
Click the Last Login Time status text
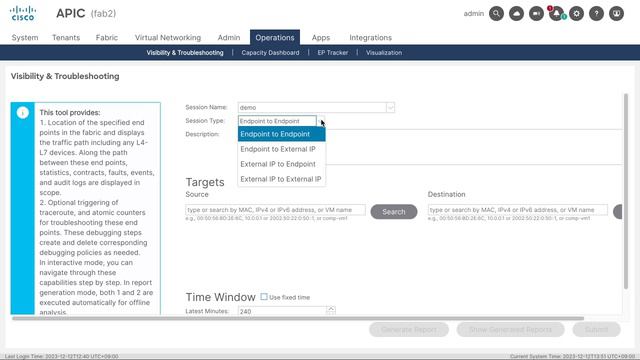[x=62, y=356]
